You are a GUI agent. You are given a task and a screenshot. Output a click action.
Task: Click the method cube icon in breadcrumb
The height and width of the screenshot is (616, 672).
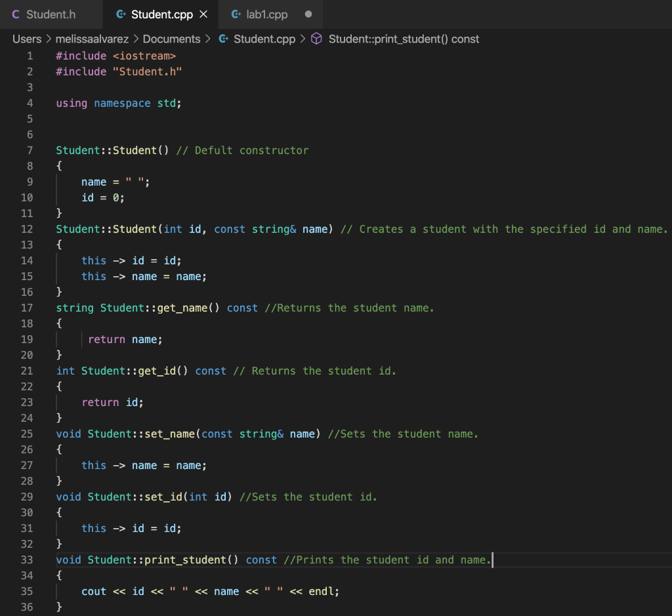coord(316,39)
